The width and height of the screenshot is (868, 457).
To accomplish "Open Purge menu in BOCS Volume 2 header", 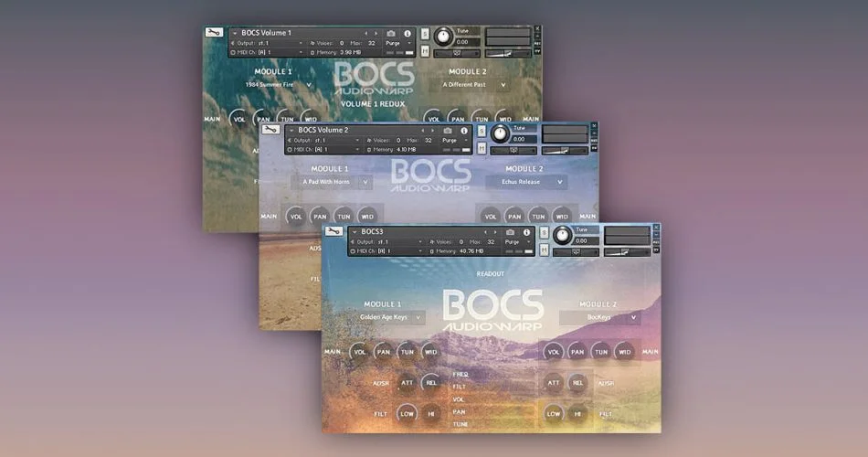I will click(453, 141).
